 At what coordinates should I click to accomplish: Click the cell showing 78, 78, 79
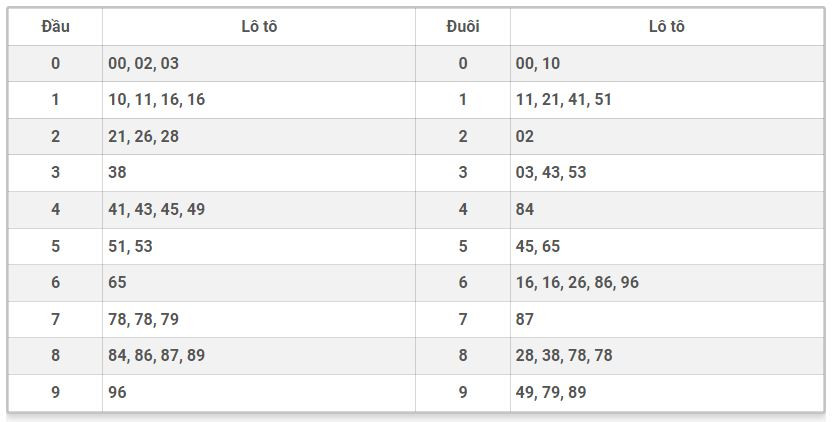(x=144, y=319)
